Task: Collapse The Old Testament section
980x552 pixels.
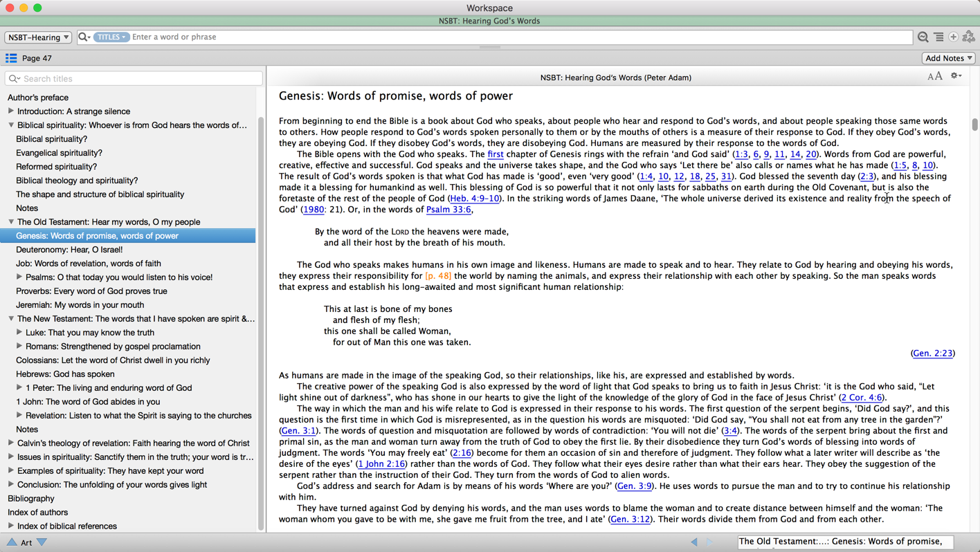Action: (11, 222)
